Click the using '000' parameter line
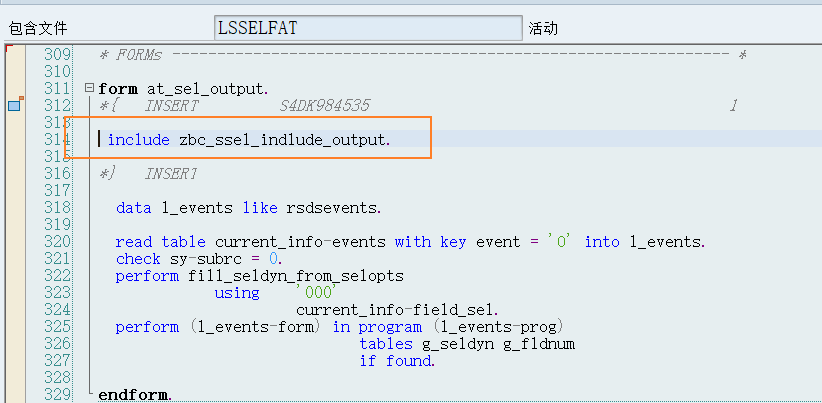Image resolution: width=822 pixels, height=403 pixels. point(275,292)
